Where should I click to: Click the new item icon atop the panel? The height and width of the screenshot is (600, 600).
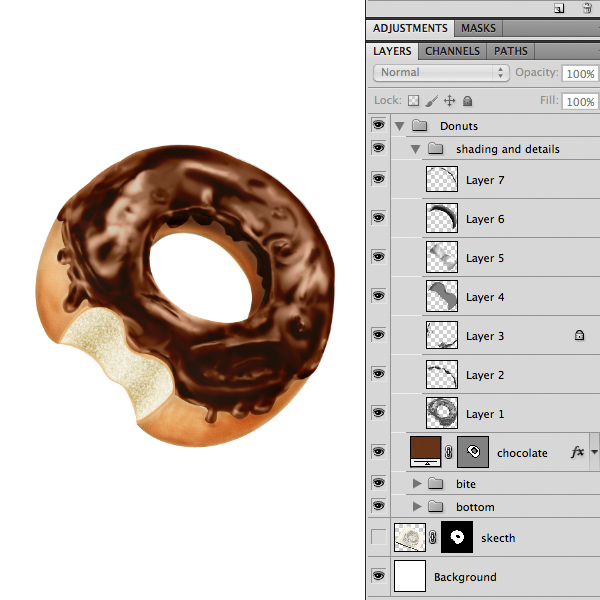click(x=559, y=8)
